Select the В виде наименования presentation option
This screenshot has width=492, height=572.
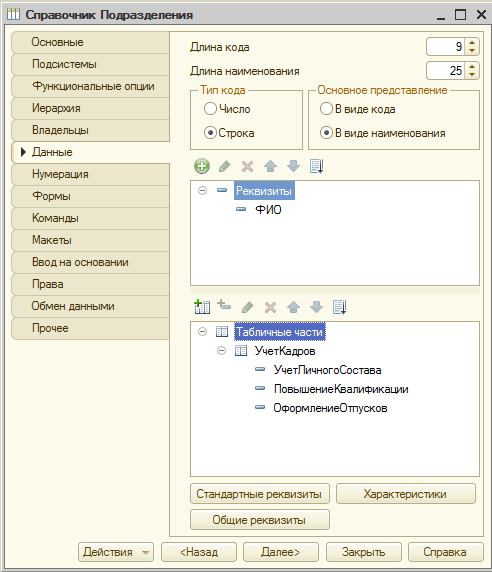pos(326,133)
